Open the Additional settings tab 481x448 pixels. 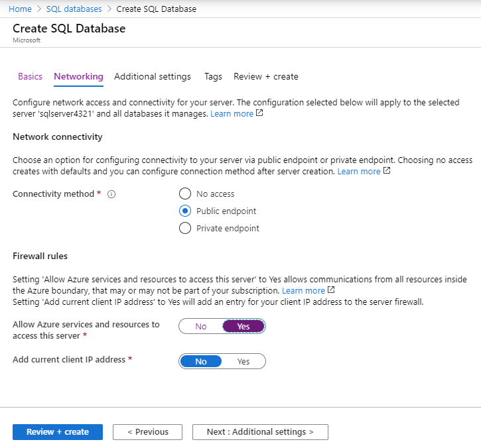coord(152,76)
